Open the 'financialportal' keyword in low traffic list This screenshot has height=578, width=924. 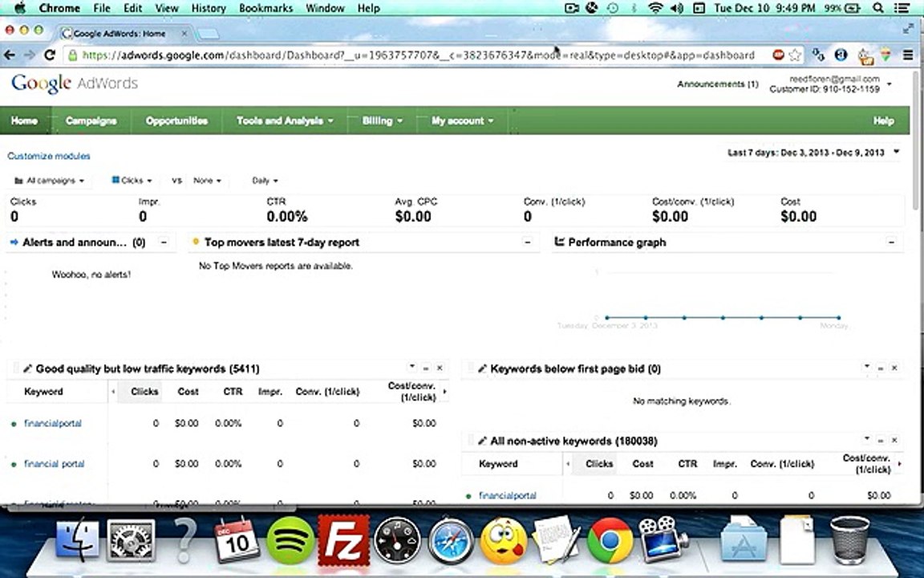[53, 423]
